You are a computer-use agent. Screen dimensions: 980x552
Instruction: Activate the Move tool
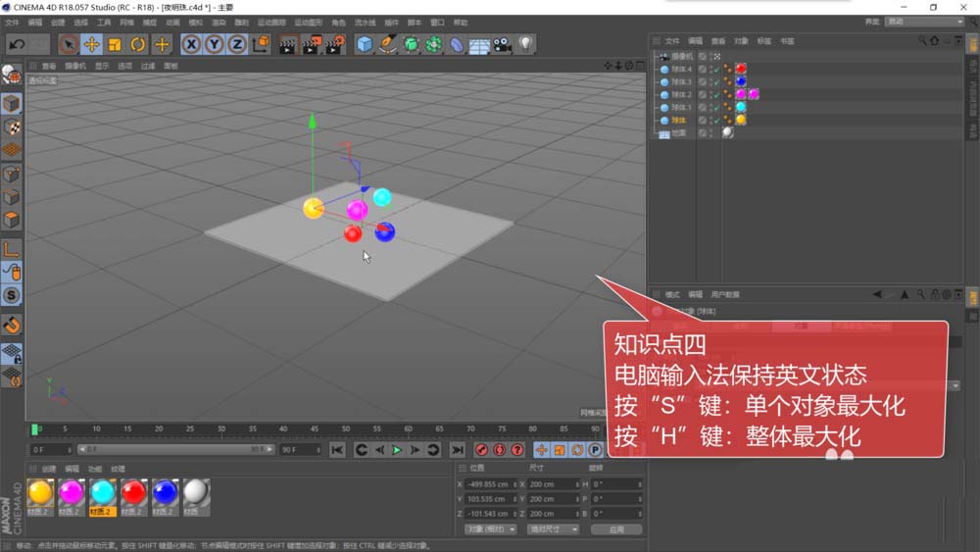(92, 44)
